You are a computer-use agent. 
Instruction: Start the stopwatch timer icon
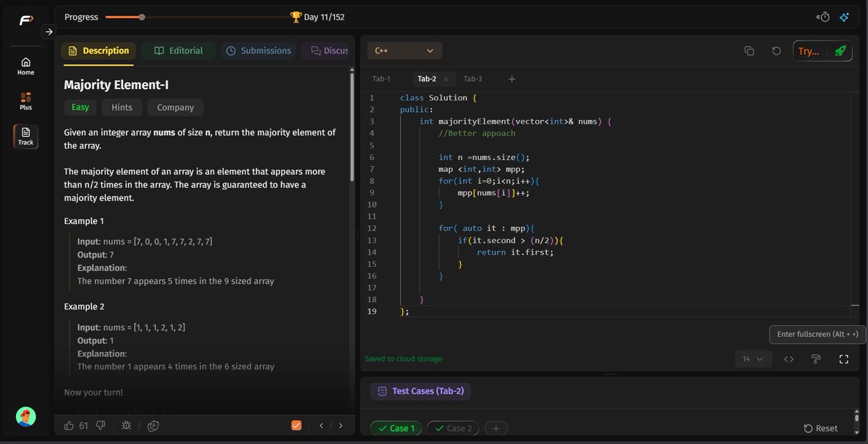[822, 17]
